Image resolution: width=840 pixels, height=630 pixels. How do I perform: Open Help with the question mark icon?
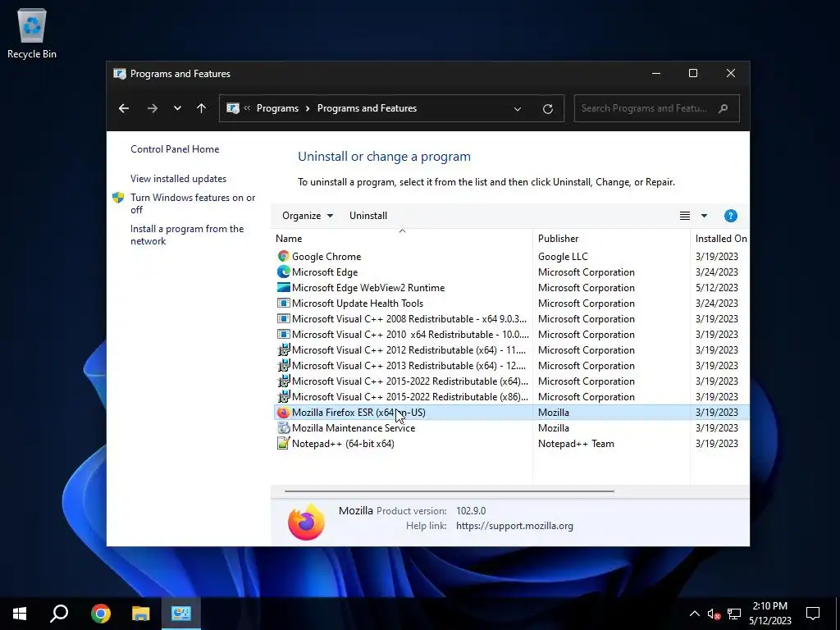point(731,216)
